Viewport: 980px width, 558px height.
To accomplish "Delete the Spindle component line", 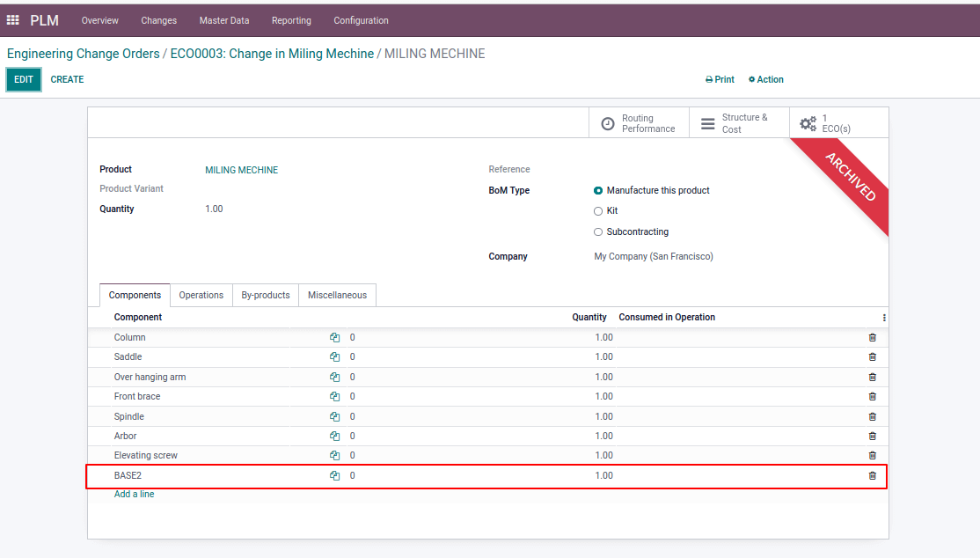I will pos(873,416).
